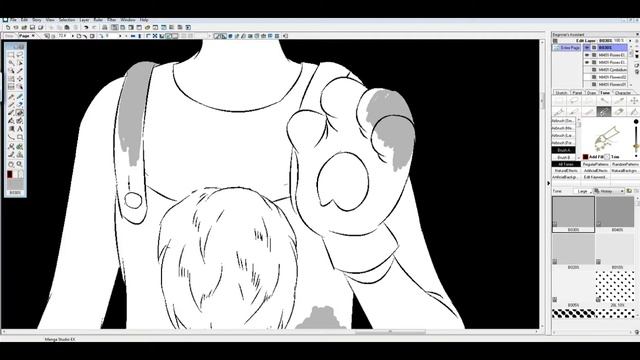
Task: Click the Entire Page button
Action: point(567,48)
